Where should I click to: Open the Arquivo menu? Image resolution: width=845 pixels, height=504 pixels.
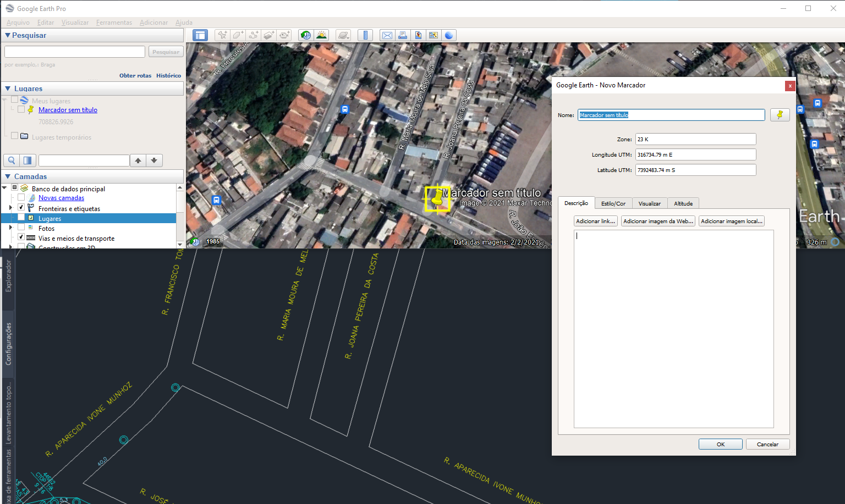point(18,23)
